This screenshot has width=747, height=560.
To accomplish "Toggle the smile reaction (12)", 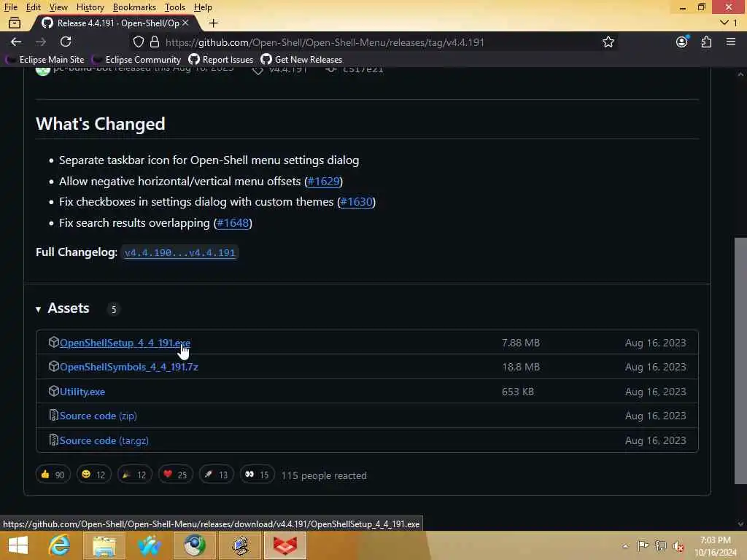I will tap(94, 475).
